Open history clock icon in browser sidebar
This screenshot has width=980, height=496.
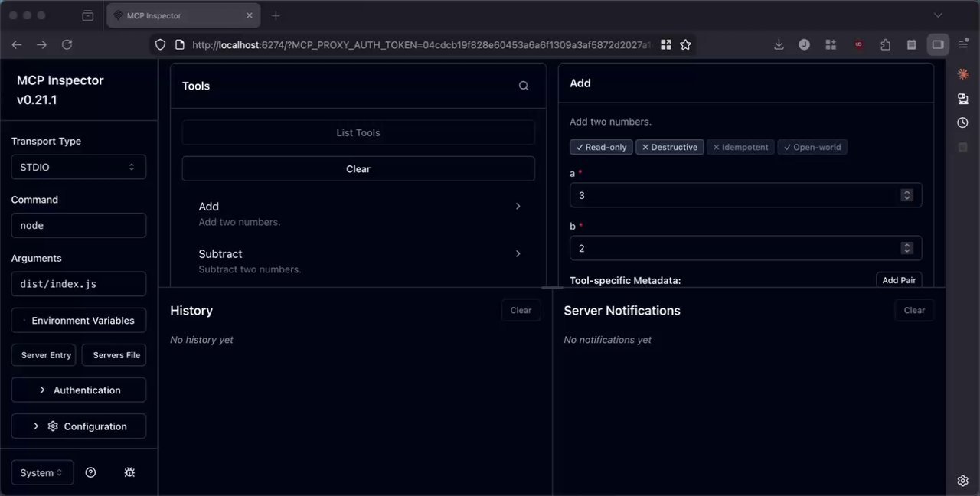(963, 122)
